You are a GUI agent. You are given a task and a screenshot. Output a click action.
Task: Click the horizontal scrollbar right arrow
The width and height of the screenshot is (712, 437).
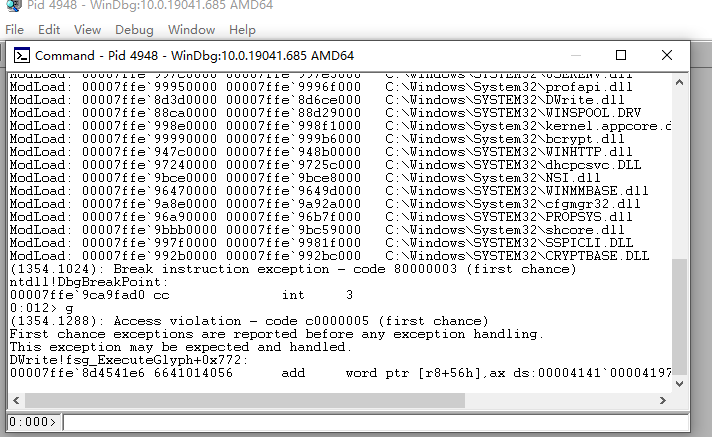663,400
